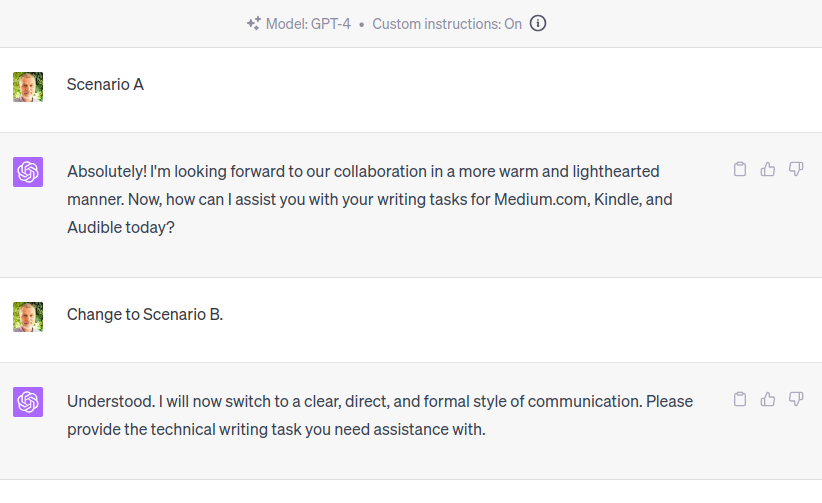Dislike the formal style response

[x=796, y=399]
